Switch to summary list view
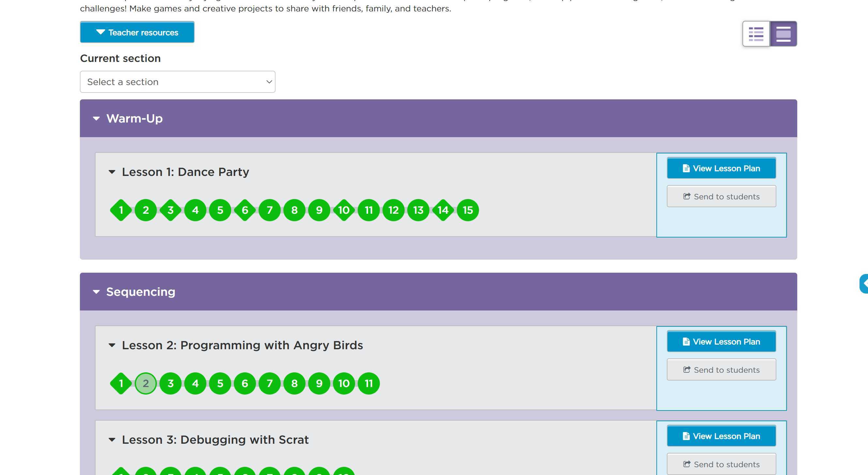The image size is (868, 475). point(756,34)
